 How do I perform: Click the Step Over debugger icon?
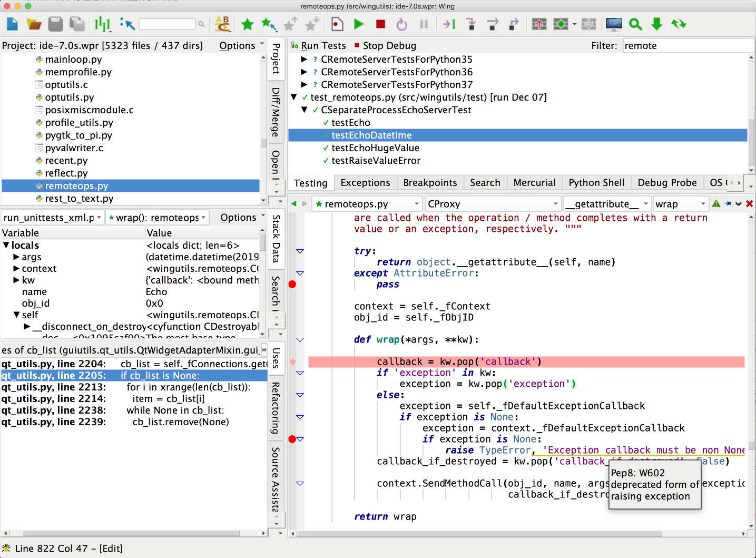[492, 24]
